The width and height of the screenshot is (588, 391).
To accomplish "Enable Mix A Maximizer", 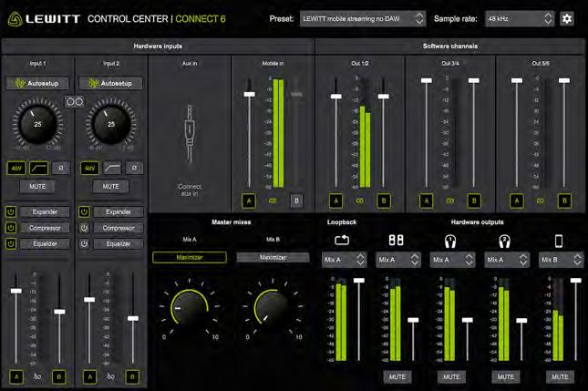I will 190,258.
